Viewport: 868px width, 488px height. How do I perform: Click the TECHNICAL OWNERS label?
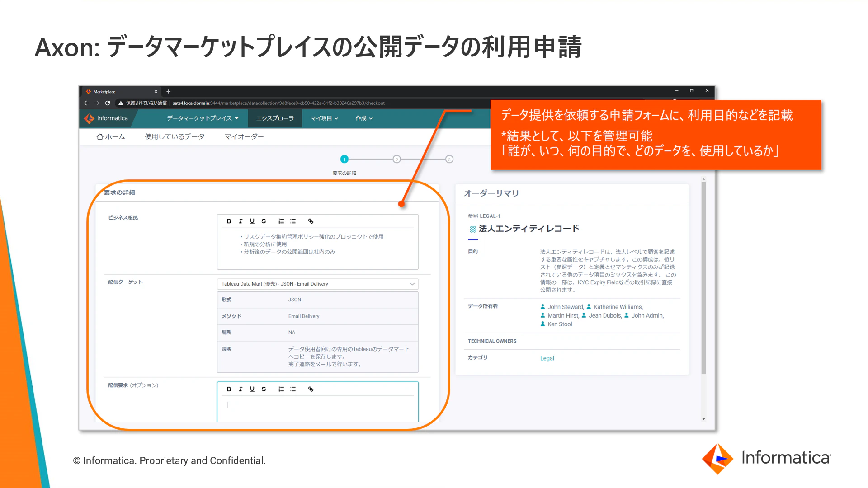point(492,341)
